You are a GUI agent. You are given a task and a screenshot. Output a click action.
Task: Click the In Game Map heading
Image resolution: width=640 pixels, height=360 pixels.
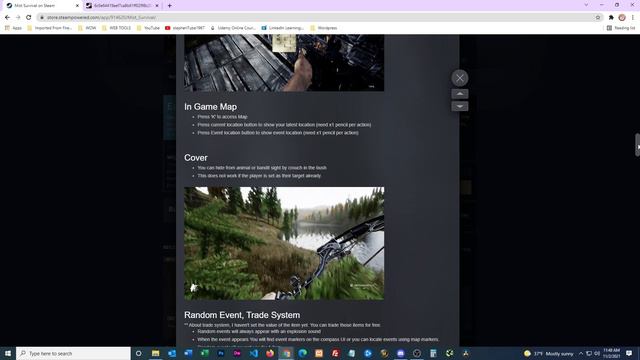coord(210,107)
